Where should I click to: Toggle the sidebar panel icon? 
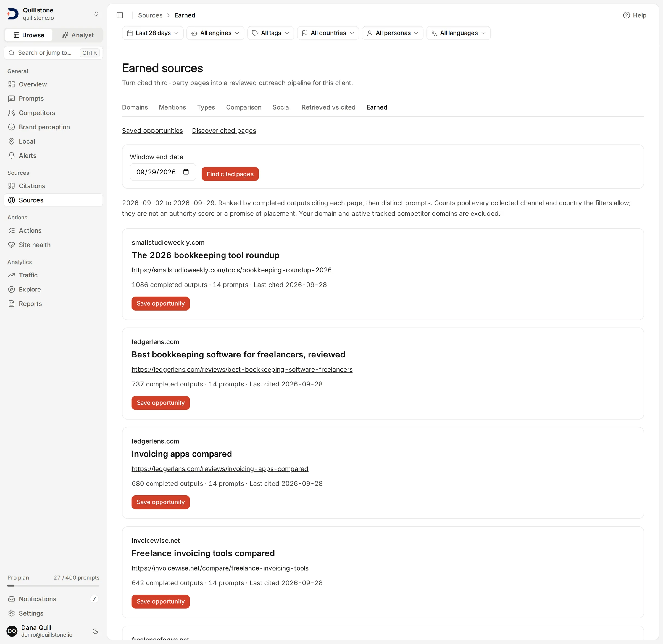pyautogui.click(x=119, y=15)
